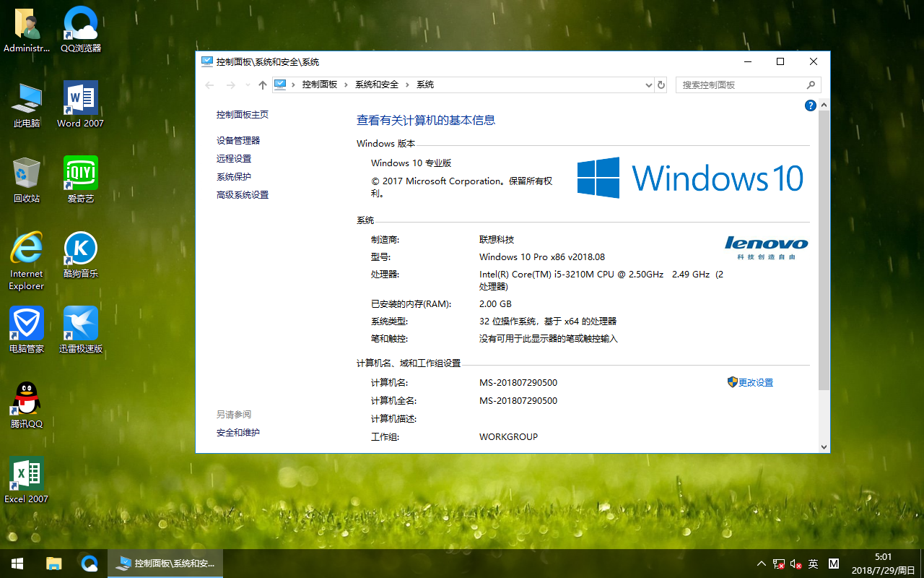This screenshot has width=924, height=578.
Task: Select the text 'Windows 10 专业版'
Action: [x=411, y=163]
